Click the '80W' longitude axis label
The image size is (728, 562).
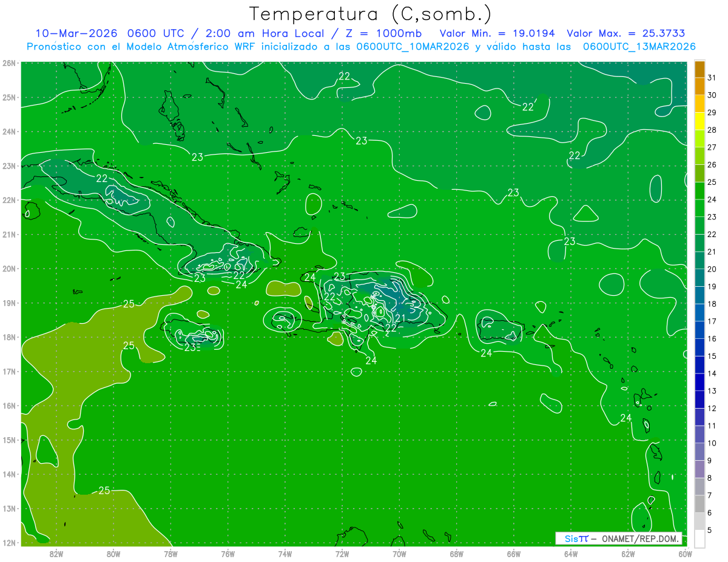(113, 554)
